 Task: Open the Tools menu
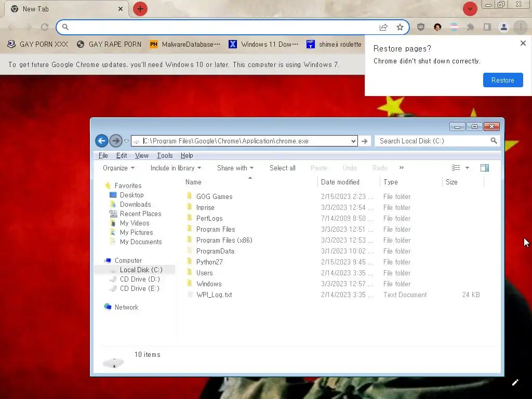coord(165,155)
